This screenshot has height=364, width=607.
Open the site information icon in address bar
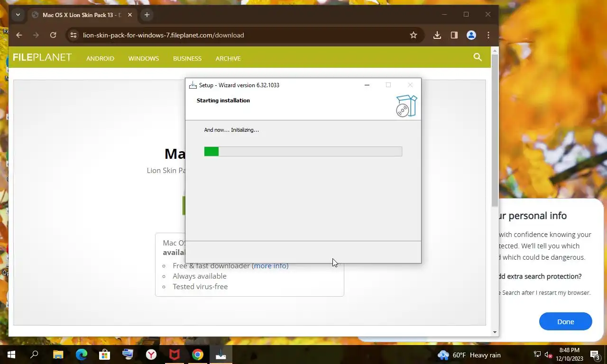pyautogui.click(x=73, y=35)
